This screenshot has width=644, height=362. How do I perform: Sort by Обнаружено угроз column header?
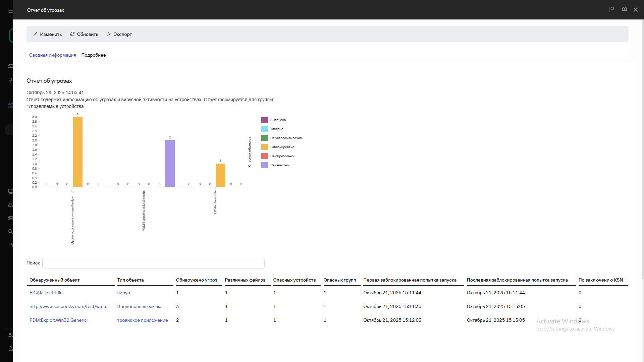point(197,280)
